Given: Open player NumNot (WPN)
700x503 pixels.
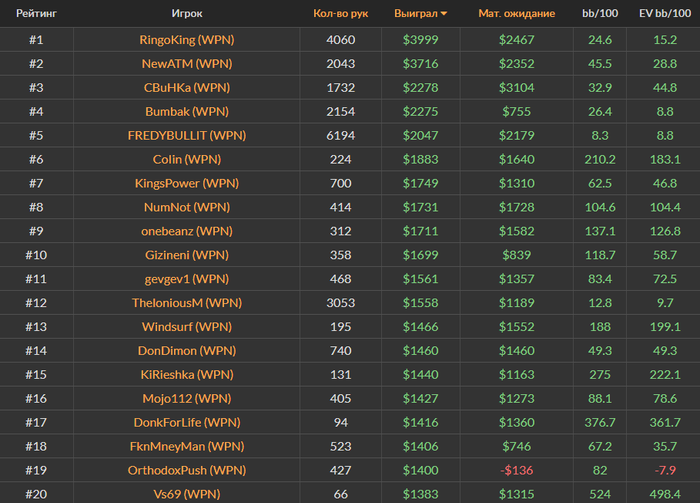Looking at the screenshot, I should [187, 207].
